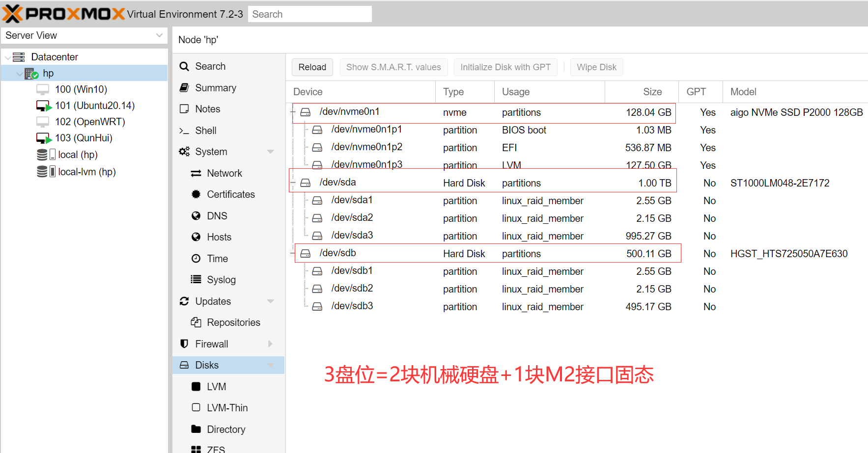Screen dimensions: 868x453
Task: Click the Shell terminal icon in the node menu
Action: (x=184, y=131)
